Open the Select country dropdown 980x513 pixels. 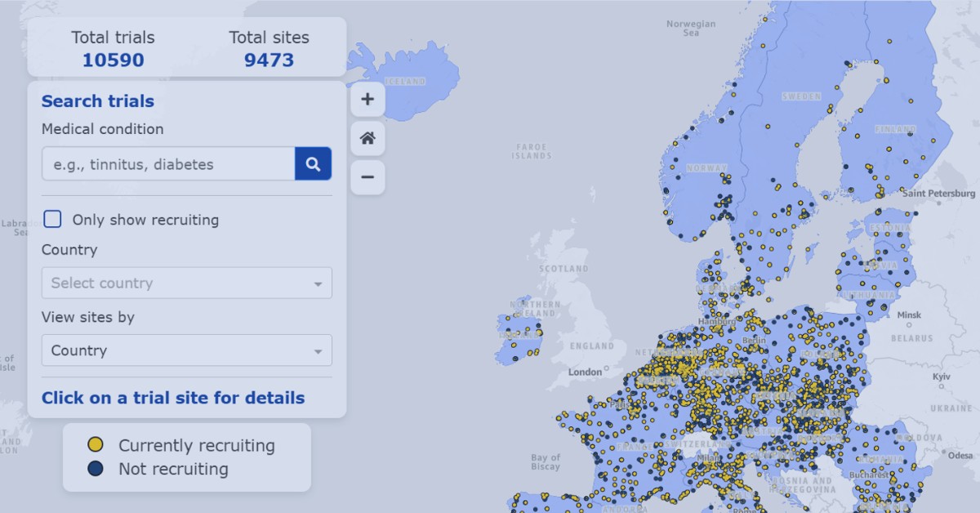pos(186,283)
